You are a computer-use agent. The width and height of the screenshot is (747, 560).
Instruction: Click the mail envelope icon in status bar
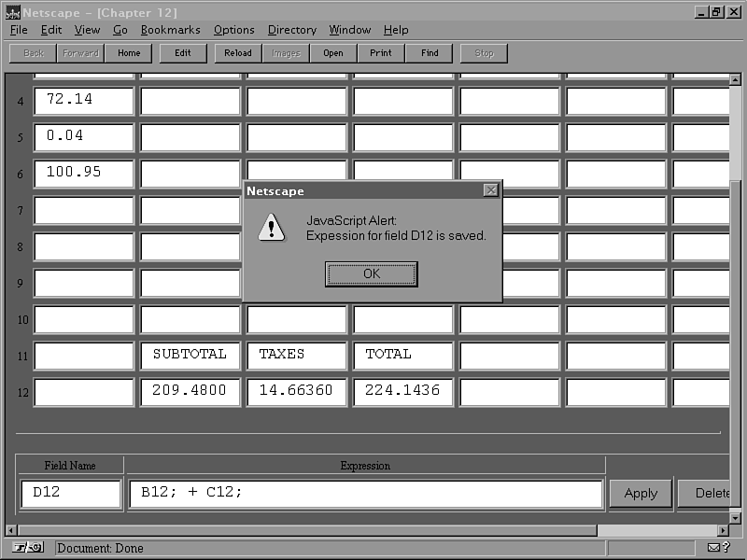pos(714,548)
